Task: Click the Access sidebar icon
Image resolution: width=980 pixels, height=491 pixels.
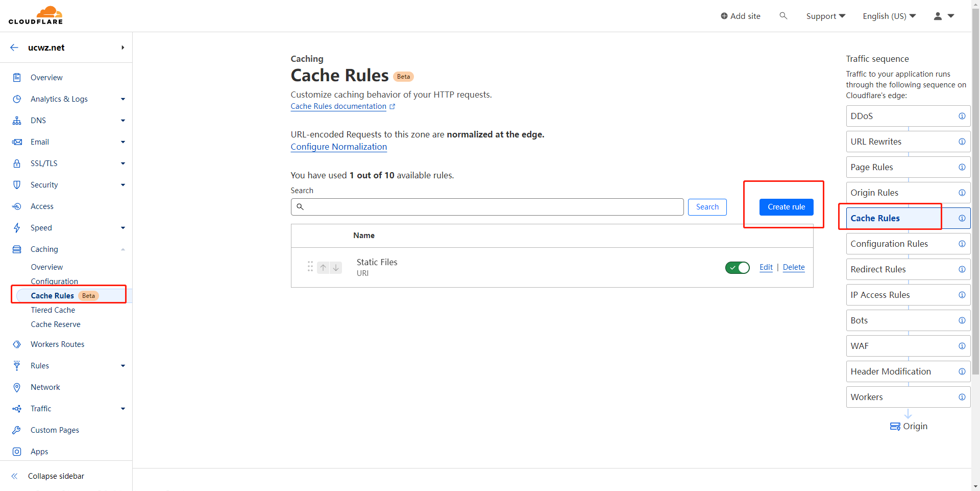Action: point(17,206)
